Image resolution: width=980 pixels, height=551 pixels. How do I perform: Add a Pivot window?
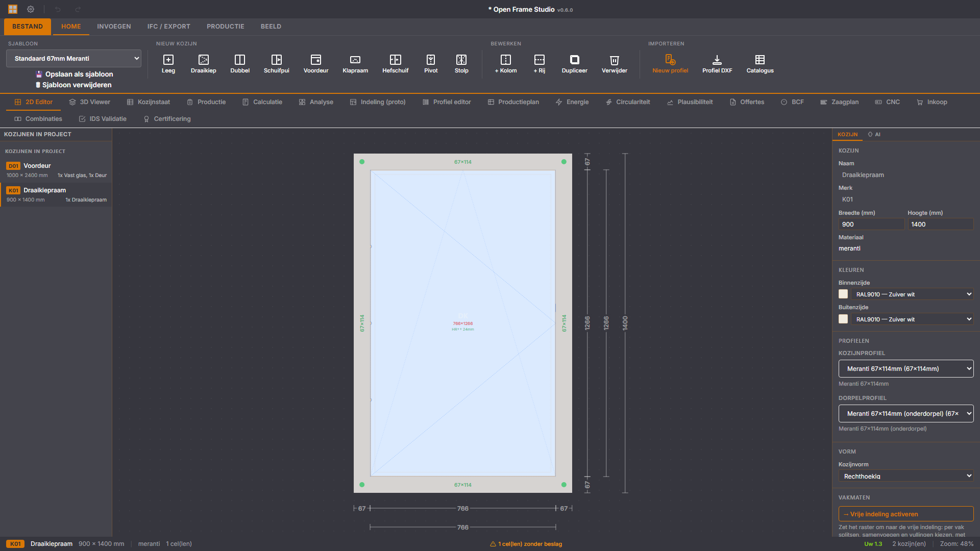(431, 64)
